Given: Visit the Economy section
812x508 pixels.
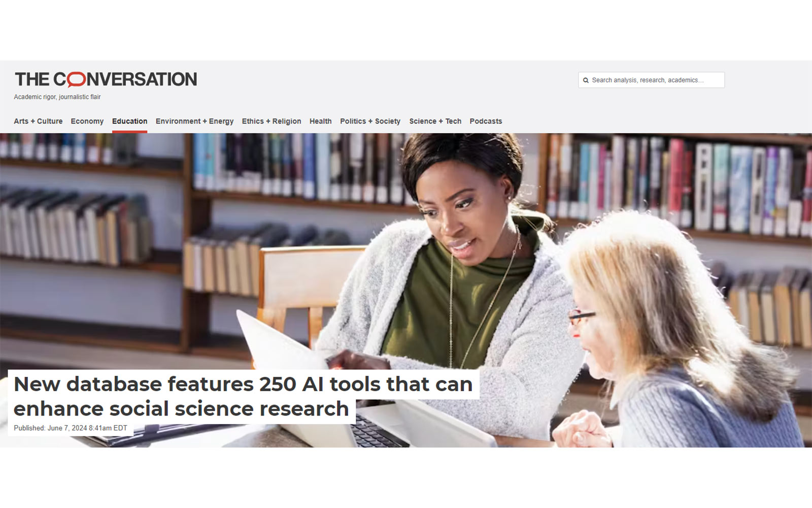Looking at the screenshot, I should click(87, 121).
